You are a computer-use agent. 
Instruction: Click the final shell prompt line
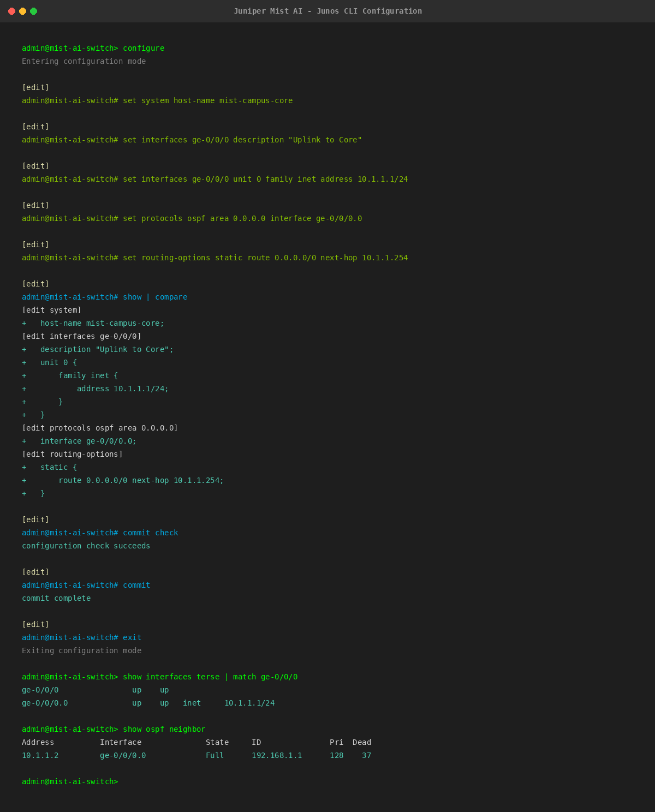click(70, 781)
